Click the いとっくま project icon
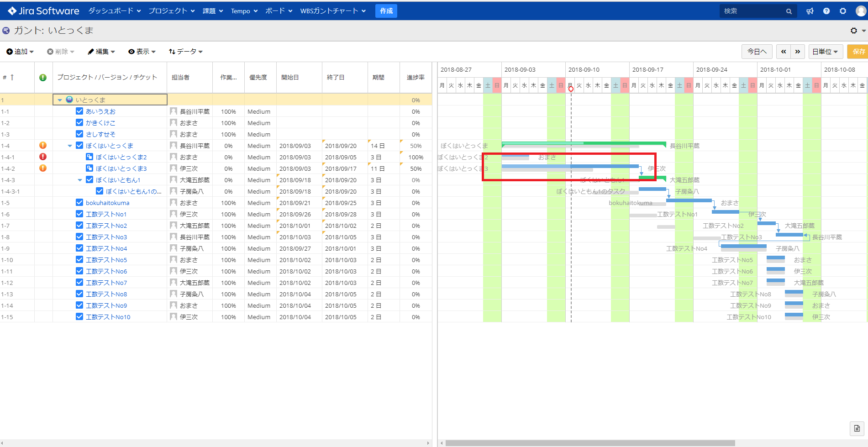The image size is (868, 447). point(69,100)
